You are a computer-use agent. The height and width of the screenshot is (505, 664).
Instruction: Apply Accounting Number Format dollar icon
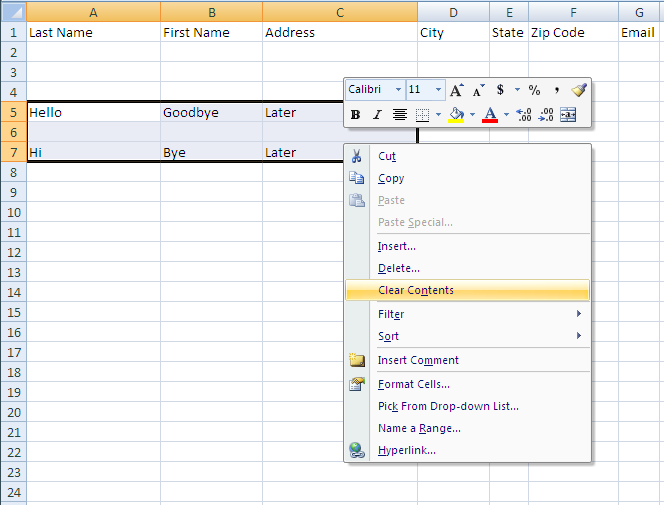click(x=500, y=90)
